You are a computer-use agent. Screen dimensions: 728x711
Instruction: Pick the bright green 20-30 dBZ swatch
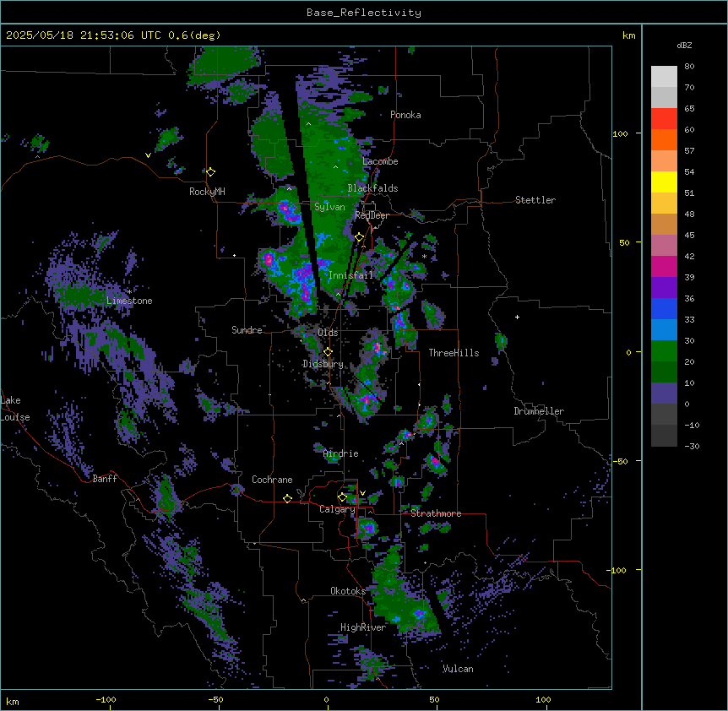pos(664,351)
